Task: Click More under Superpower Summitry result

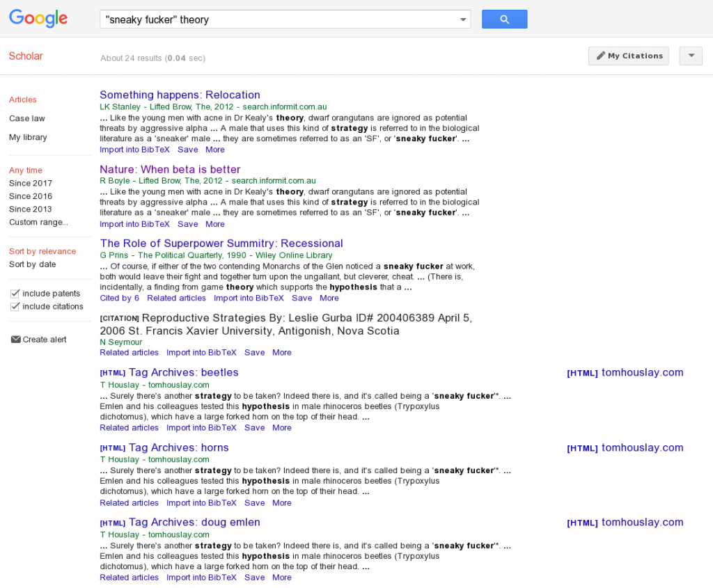Action: tap(329, 298)
